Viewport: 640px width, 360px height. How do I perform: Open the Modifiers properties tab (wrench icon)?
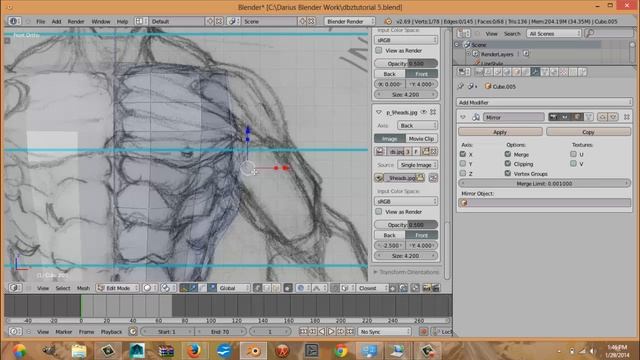coord(535,72)
